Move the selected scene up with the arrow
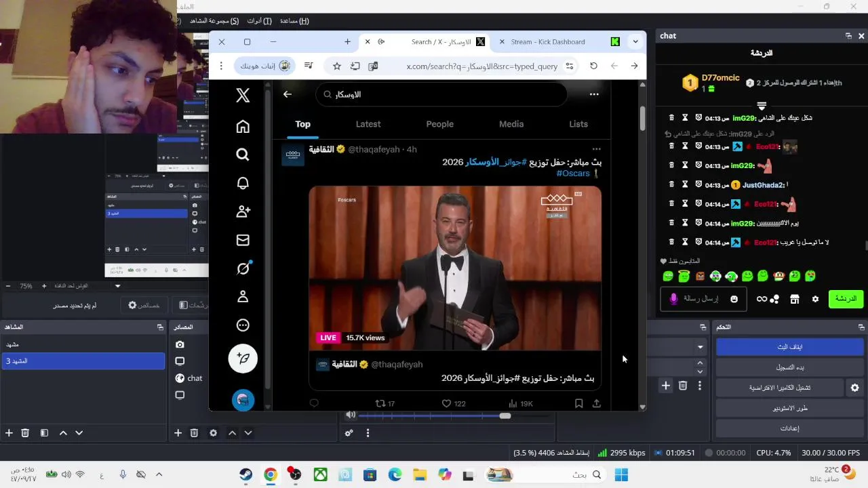This screenshot has width=868, height=488. pyautogui.click(x=63, y=432)
